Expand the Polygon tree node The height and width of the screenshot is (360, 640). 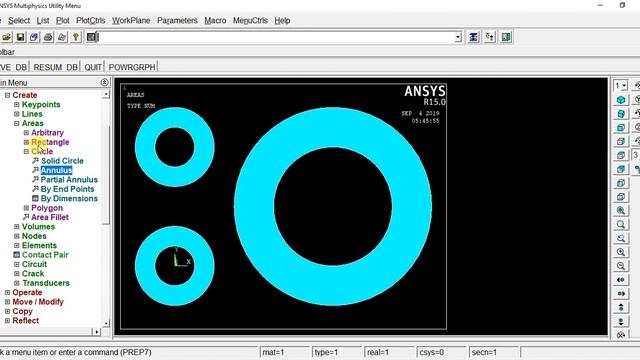[26, 208]
